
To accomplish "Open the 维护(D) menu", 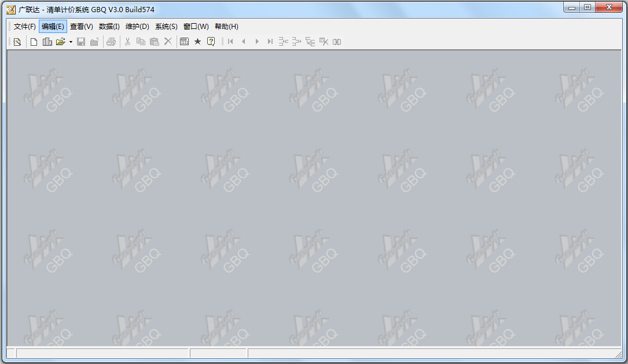I will click(x=137, y=27).
